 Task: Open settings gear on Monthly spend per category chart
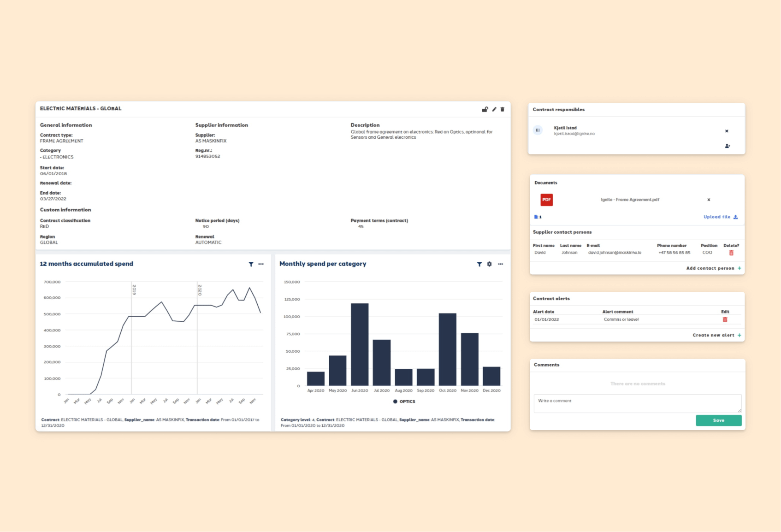tap(489, 264)
